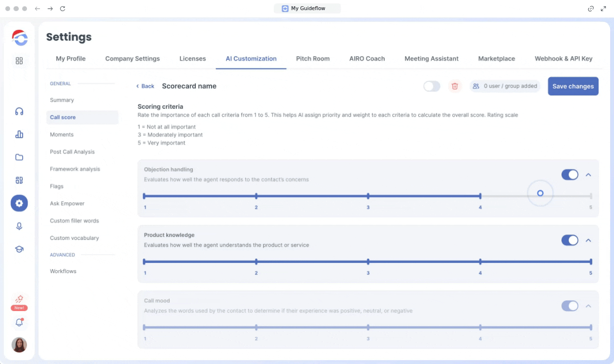Click the rocket New feature icon
The height and width of the screenshot is (364, 614).
click(x=19, y=299)
